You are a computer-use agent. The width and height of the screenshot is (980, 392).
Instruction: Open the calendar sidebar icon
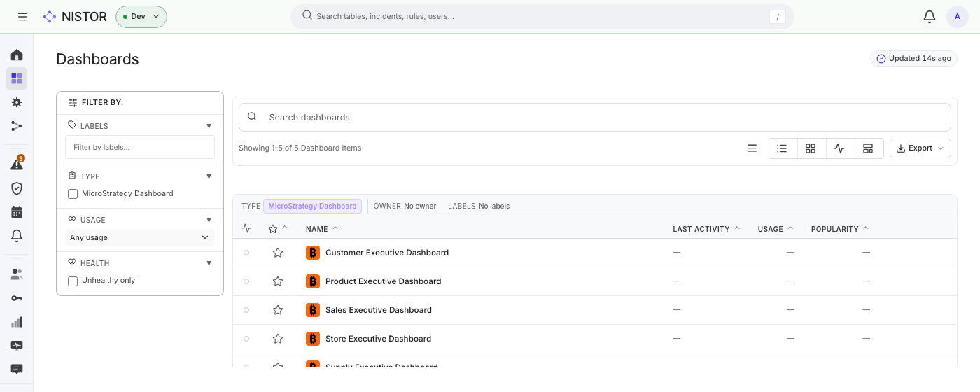[x=17, y=212]
